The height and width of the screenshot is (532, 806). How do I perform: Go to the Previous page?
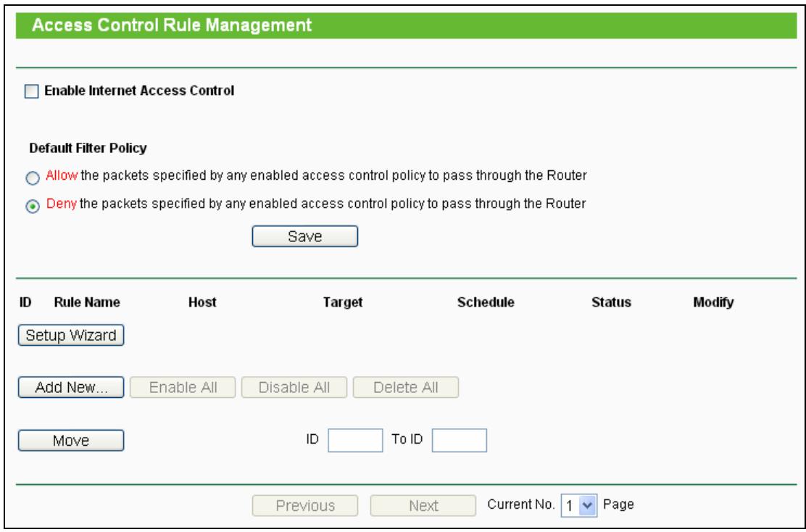(x=305, y=506)
